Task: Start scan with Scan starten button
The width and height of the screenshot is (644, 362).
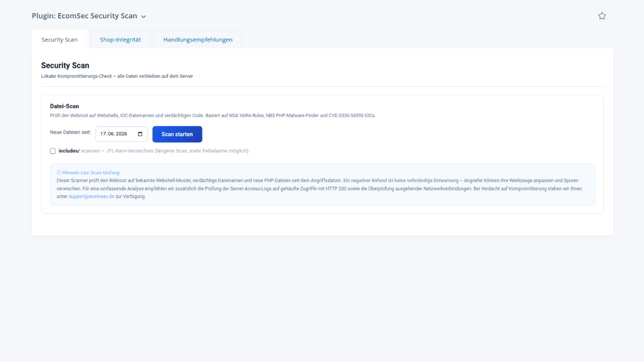Action: [x=177, y=134]
